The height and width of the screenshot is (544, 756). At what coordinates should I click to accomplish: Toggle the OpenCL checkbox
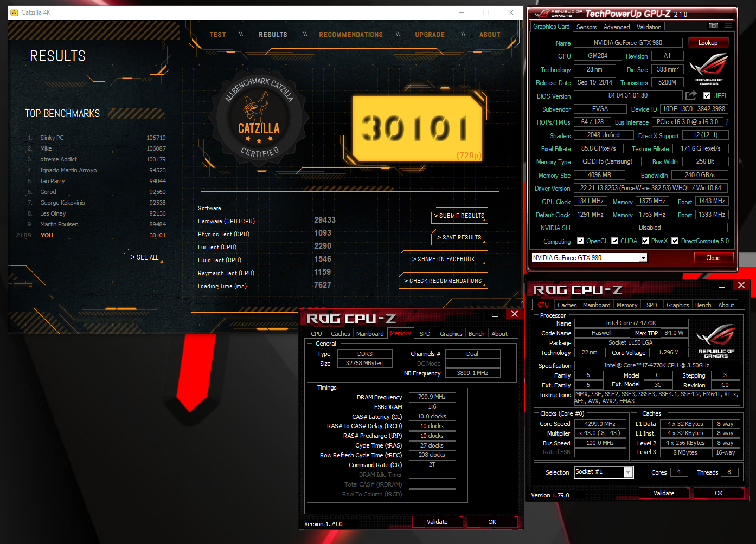(x=581, y=241)
